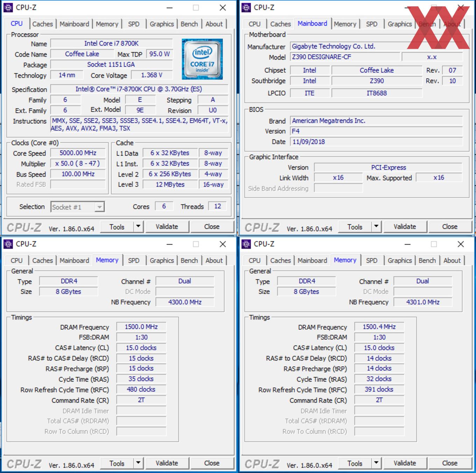Open Graphics tab in bottom-right Memory window
The image size is (476, 473).
pos(400,260)
